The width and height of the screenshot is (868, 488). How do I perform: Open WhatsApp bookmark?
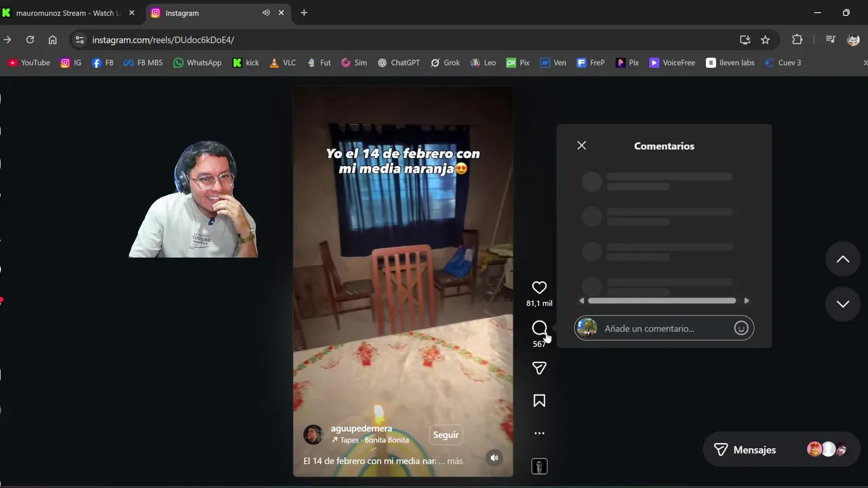pos(197,62)
